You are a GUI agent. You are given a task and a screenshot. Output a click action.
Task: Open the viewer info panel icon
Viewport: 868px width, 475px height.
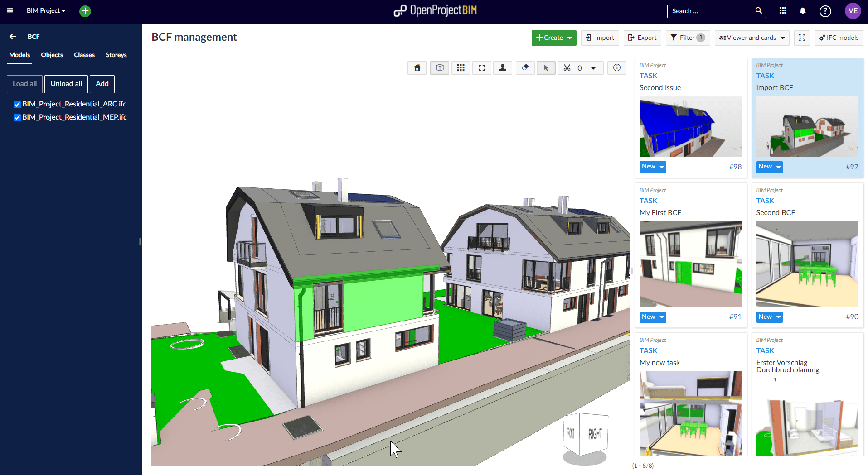(x=616, y=68)
